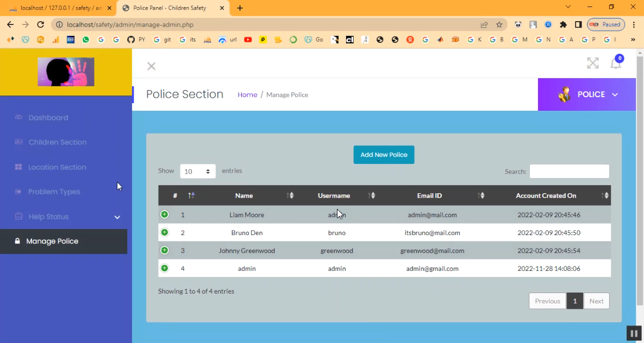Expand row details for Liam Moore
Image resolution: width=644 pixels, height=343 pixels.
pyautogui.click(x=165, y=214)
